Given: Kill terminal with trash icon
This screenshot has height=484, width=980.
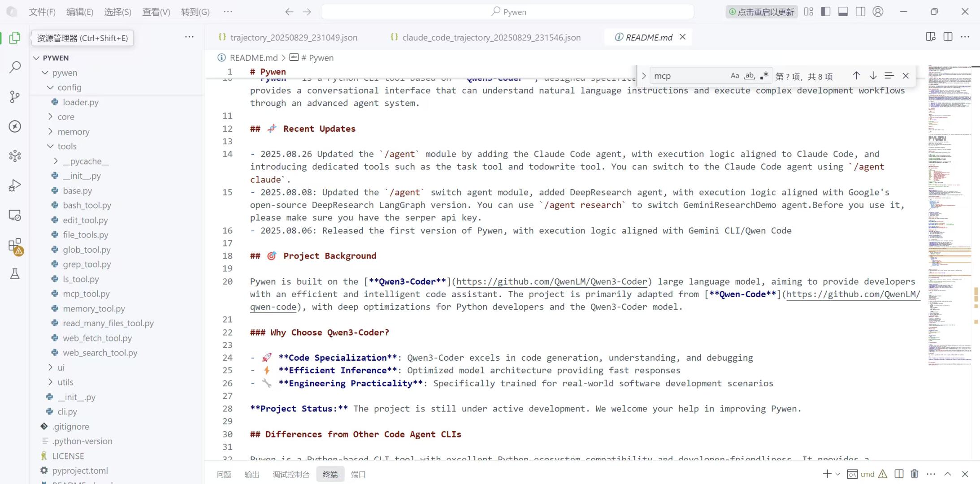Looking at the screenshot, I should click(x=915, y=474).
